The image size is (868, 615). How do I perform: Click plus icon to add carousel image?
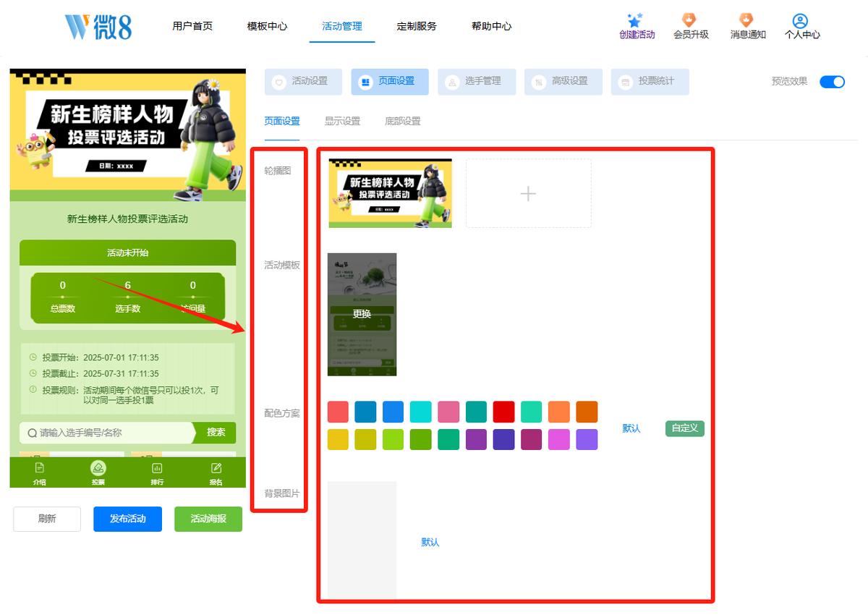pyautogui.click(x=528, y=194)
